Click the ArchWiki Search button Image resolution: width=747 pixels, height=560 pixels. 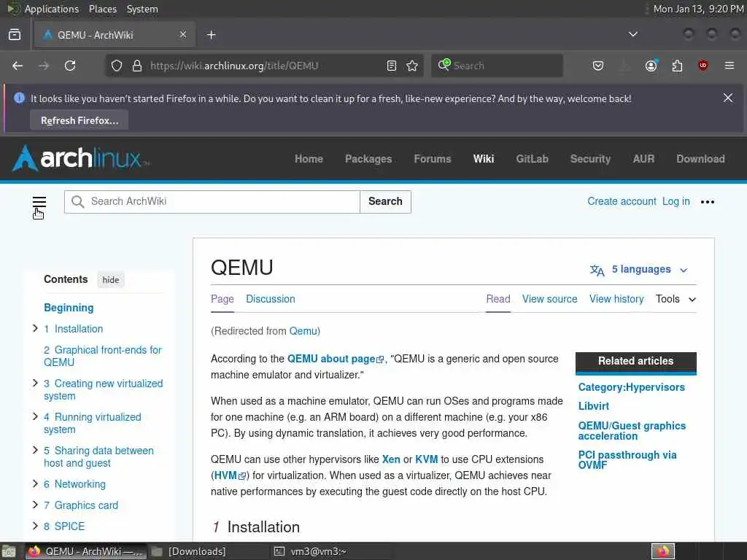coord(385,201)
